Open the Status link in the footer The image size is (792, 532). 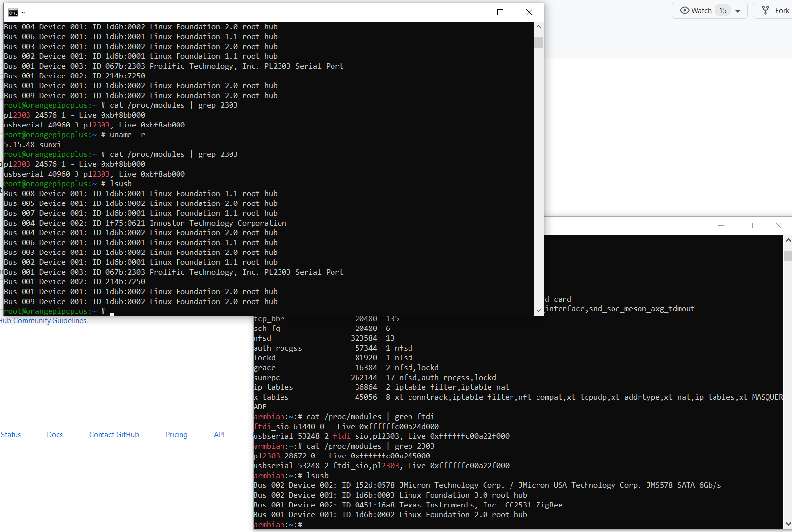tap(11, 434)
